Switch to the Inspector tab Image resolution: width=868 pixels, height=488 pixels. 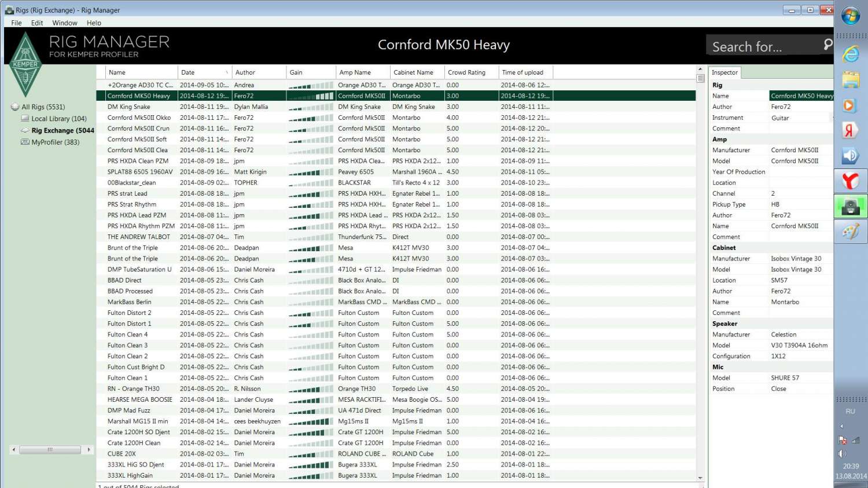(724, 72)
